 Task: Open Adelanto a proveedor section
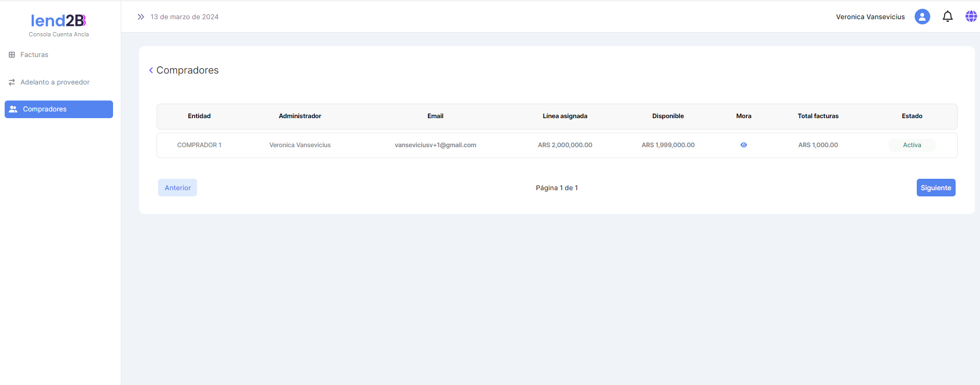(x=55, y=82)
